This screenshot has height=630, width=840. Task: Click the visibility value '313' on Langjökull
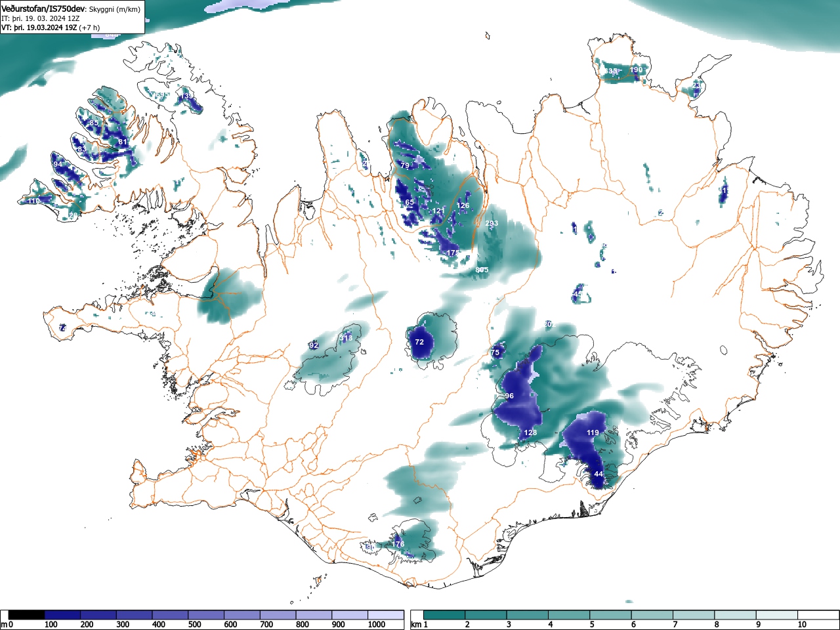[x=346, y=338]
